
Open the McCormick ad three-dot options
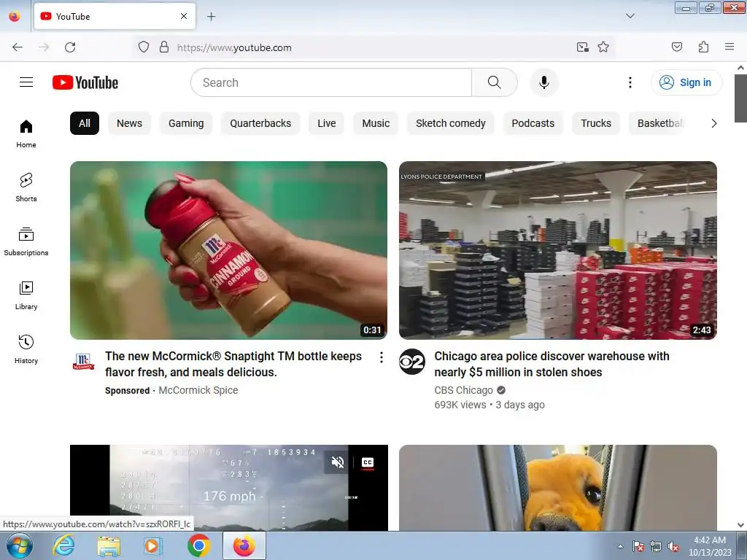[x=381, y=357]
